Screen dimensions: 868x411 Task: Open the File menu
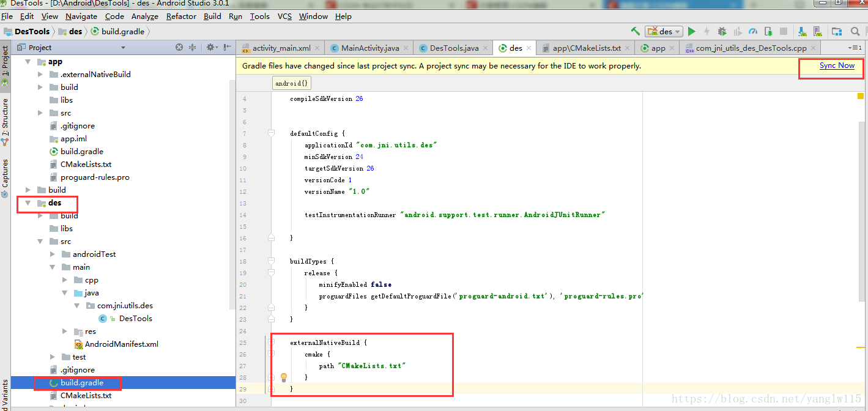[x=7, y=17]
